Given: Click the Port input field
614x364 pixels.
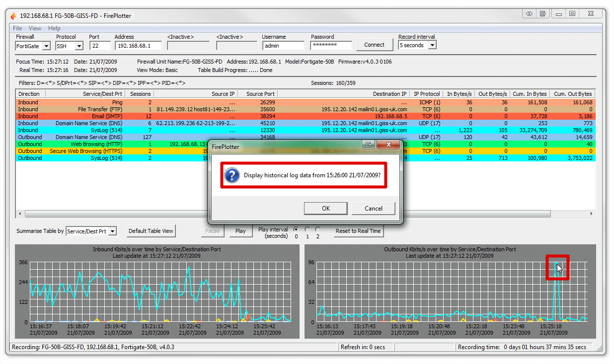Looking at the screenshot, I should point(100,46).
